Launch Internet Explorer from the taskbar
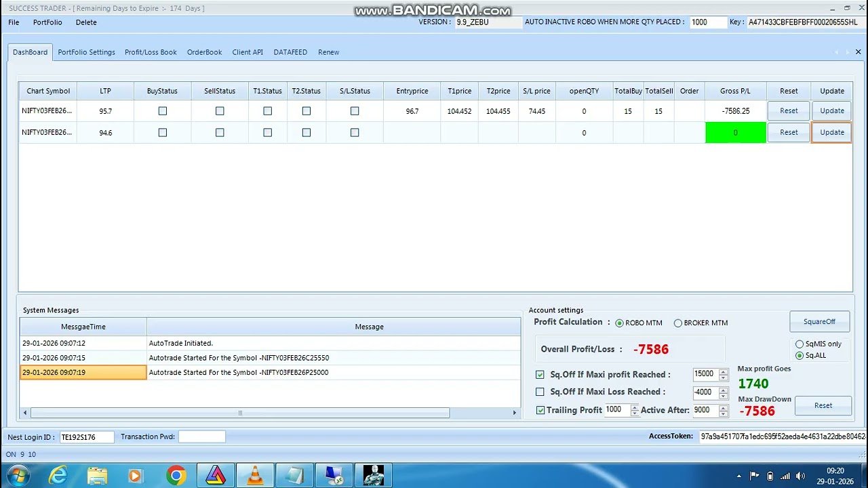This screenshot has height=488, width=868. (x=58, y=474)
